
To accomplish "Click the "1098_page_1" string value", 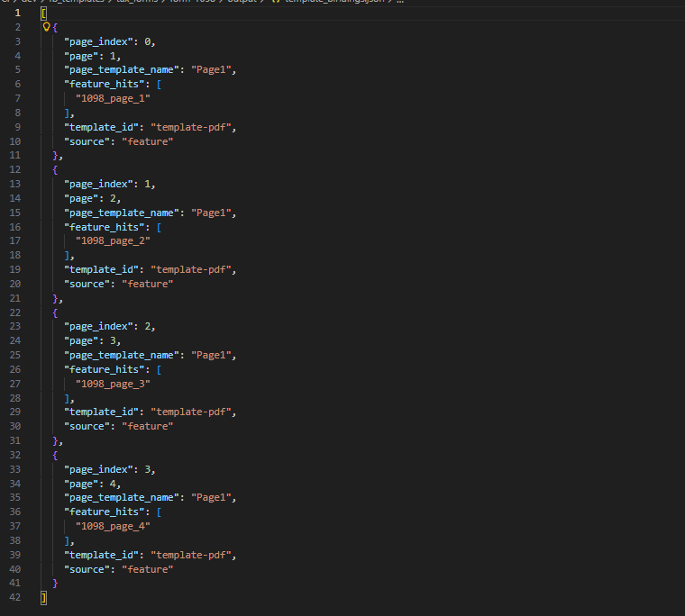I will (114, 99).
